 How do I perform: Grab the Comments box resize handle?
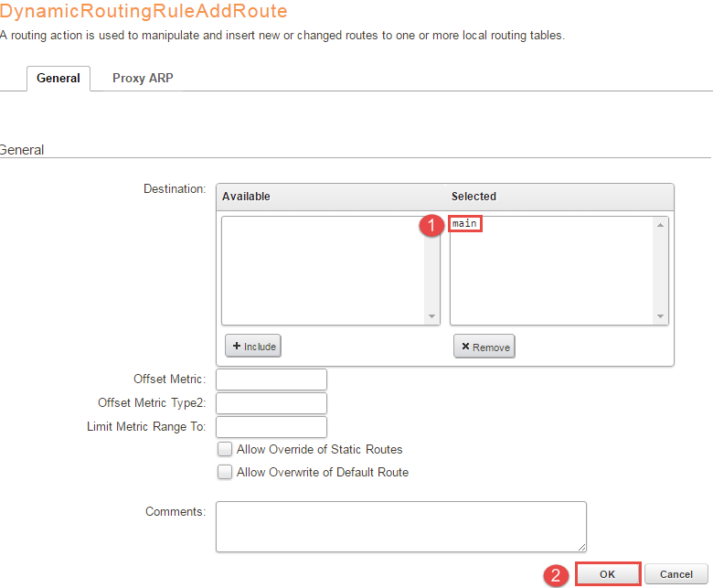tap(581, 547)
